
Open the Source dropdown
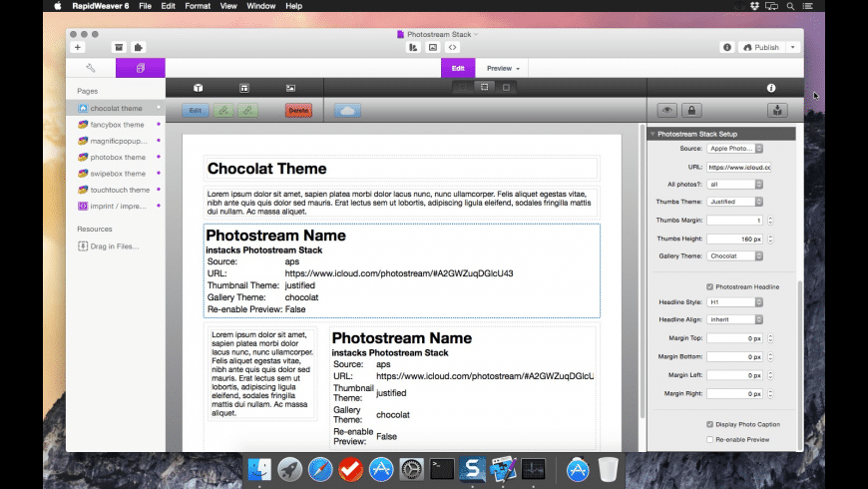734,149
